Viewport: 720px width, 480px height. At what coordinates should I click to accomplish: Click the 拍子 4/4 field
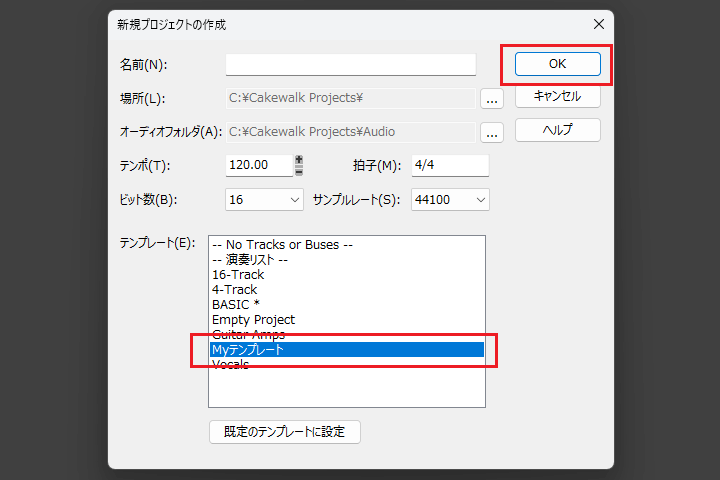[448, 165]
